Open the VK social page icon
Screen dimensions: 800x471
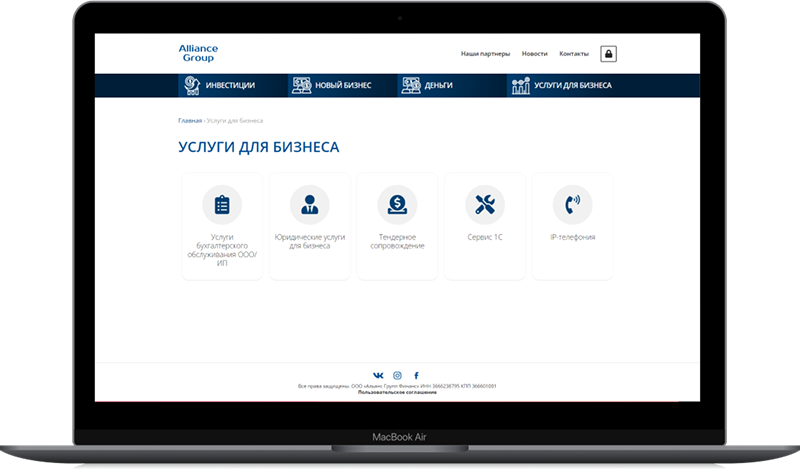[378, 375]
